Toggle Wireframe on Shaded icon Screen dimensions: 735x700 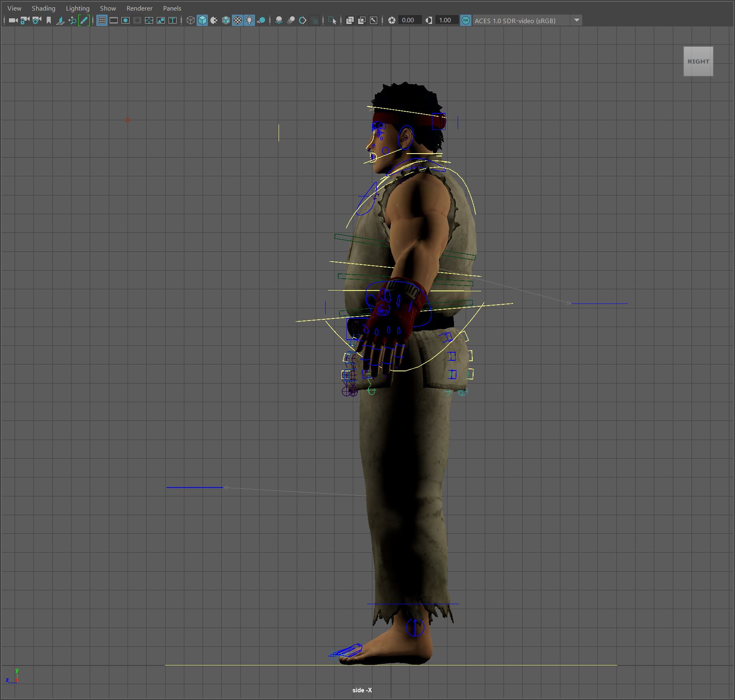coord(226,20)
